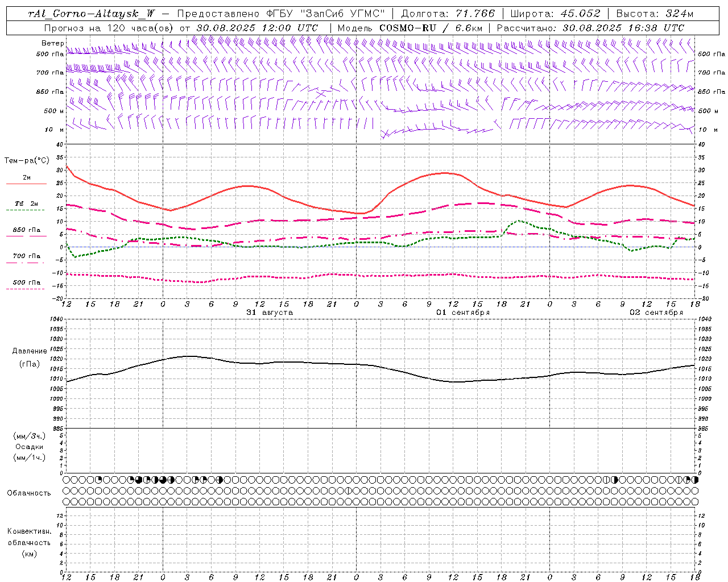Click the 700 гПа entry in temperature legend
The width and height of the screenshot is (728, 582).
coord(27,256)
